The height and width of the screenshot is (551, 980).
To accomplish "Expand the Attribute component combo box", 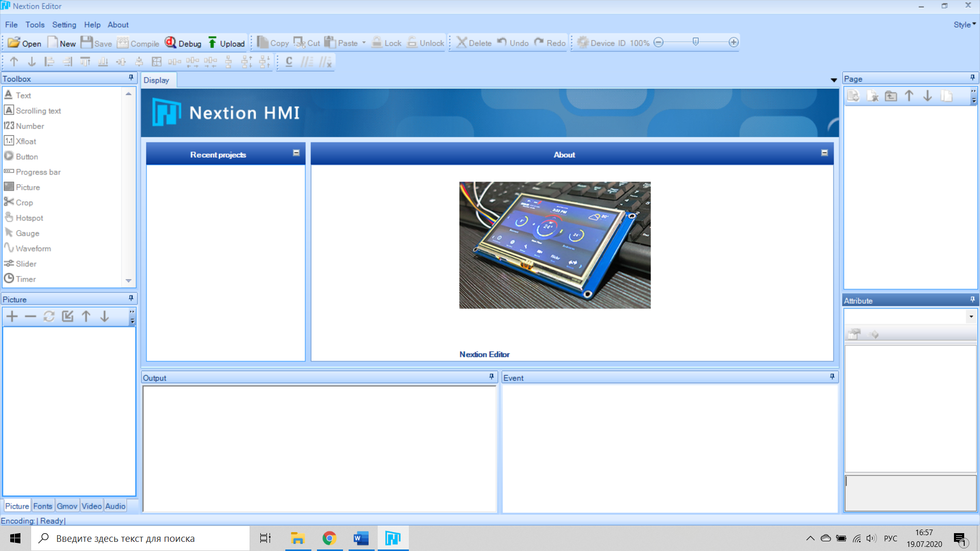I will (x=971, y=317).
